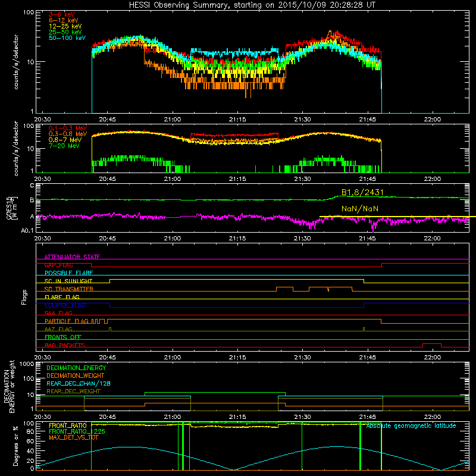Click the DECIMATION_WEIGHT legend label
476x476 pixels.
click(x=76, y=375)
